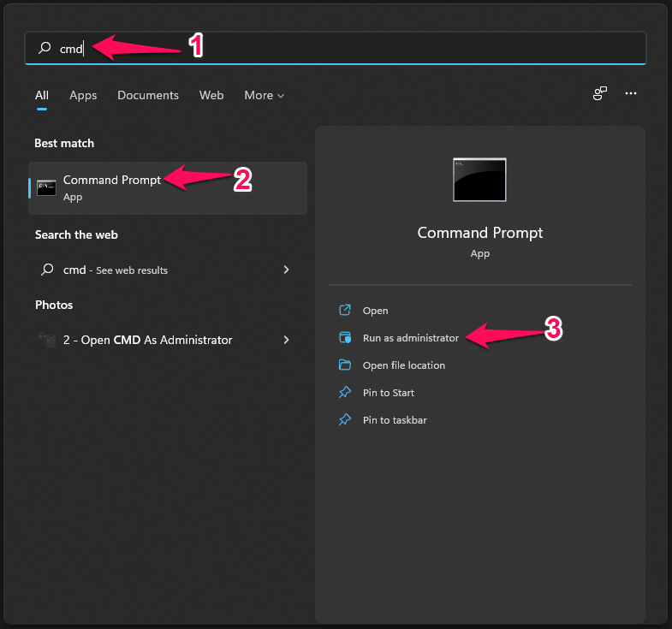
Task: Switch to the Documents tab
Action: point(148,95)
